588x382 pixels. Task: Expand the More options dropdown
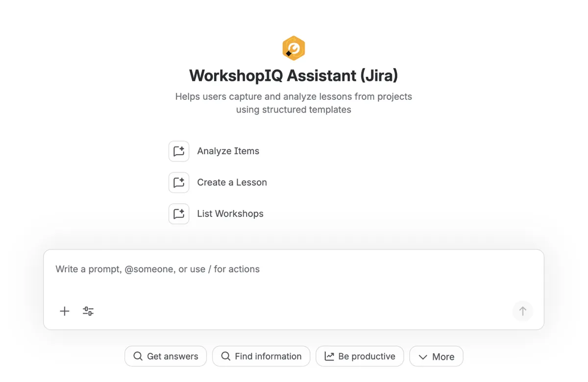[436, 357]
